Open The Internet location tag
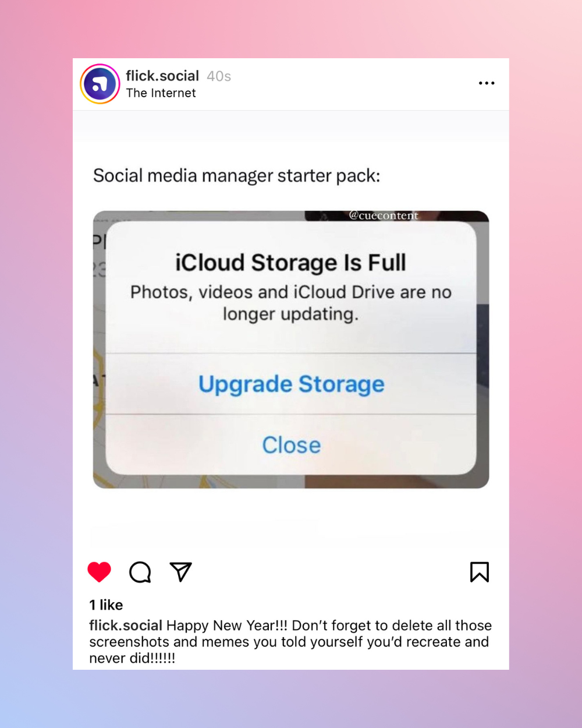This screenshot has width=582, height=728. coord(161,93)
